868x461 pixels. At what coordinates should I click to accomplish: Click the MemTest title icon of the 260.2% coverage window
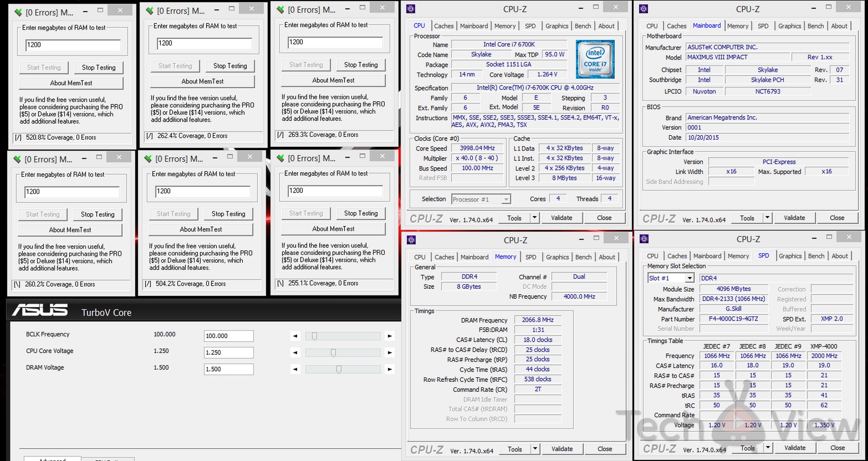(17, 159)
